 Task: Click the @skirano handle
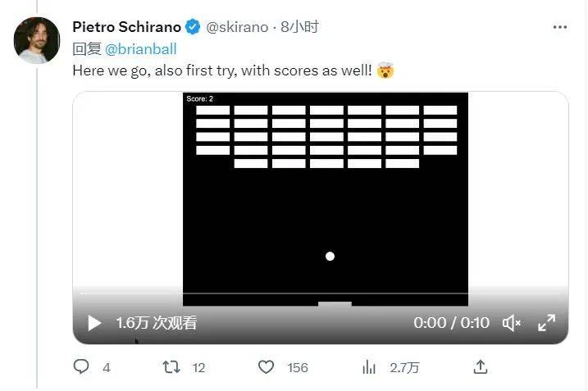236,27
